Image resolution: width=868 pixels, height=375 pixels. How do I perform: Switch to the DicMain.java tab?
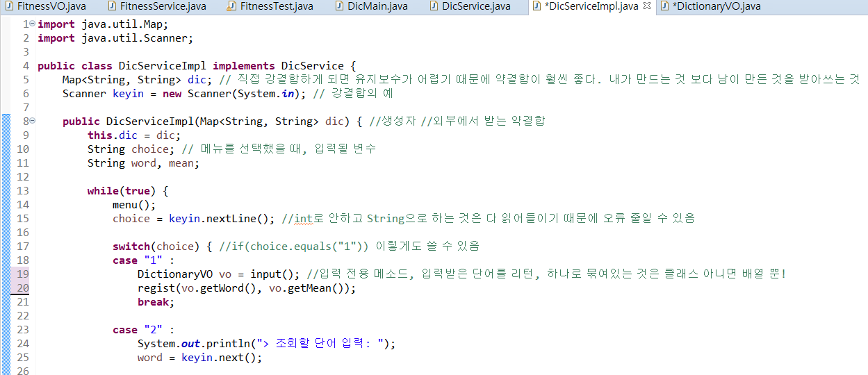click(372, 6)
